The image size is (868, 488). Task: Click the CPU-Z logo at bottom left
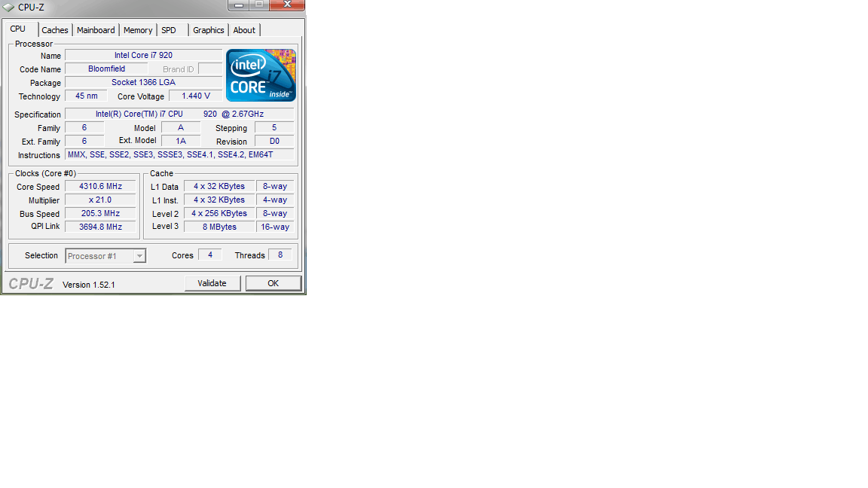(31, 284)
